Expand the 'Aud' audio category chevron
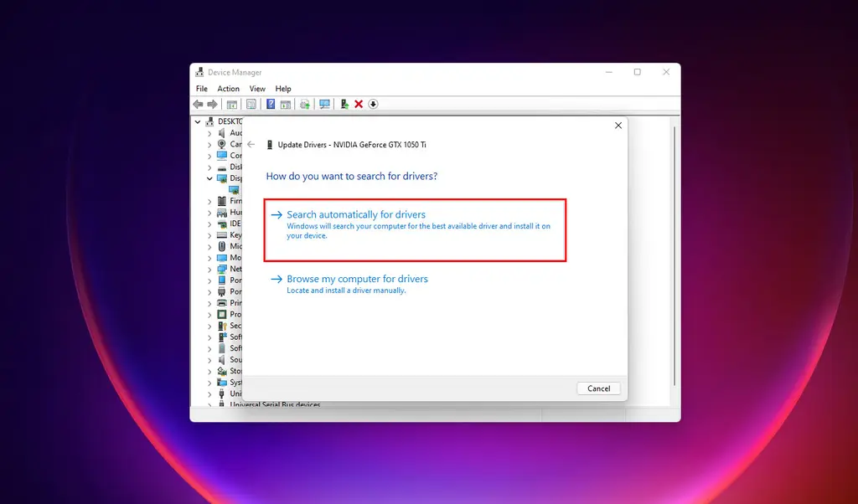This screenshot has width=858, height=504. (x=209, y=133)
